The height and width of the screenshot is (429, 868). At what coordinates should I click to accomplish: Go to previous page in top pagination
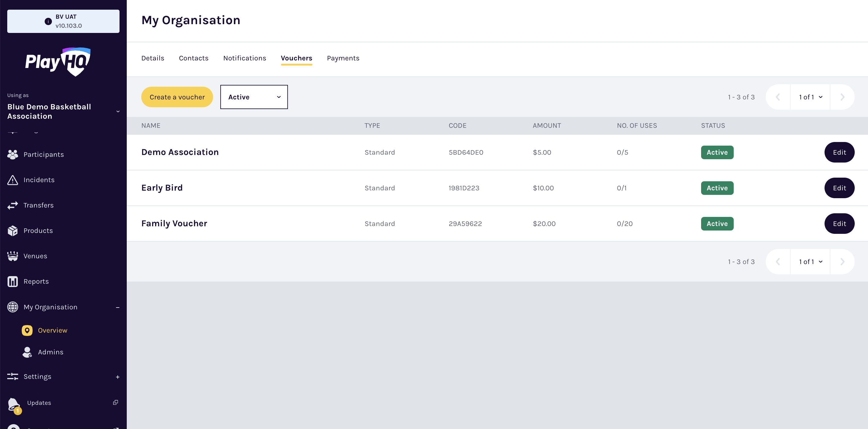[778, 97]
